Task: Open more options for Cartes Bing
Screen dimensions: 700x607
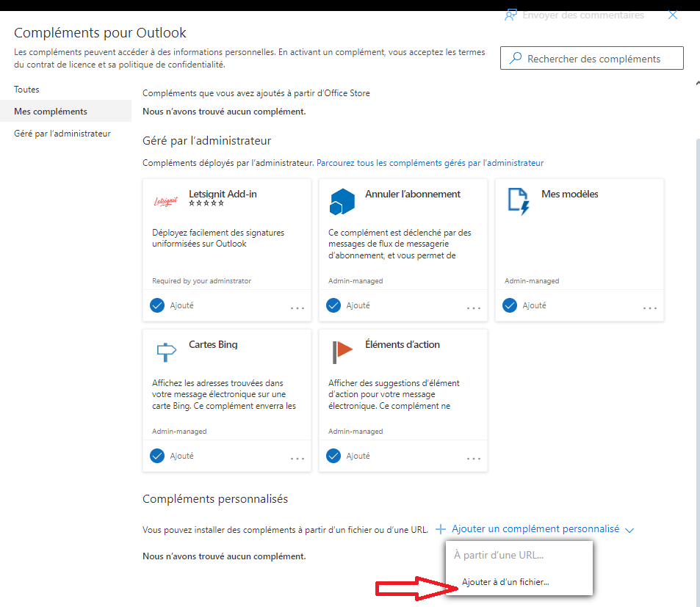Action: tap(297, 458)
